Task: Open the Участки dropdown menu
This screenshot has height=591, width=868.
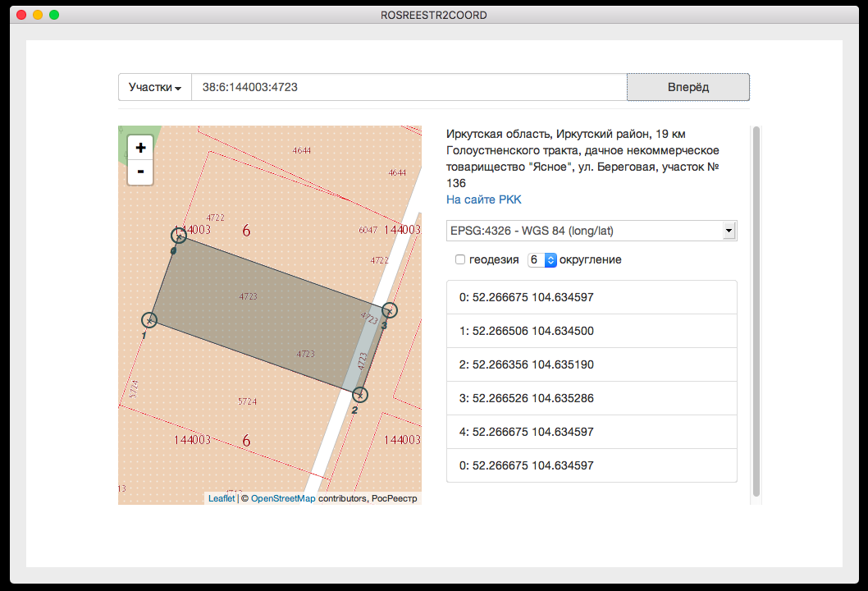Action: click(x=154, y=87)
